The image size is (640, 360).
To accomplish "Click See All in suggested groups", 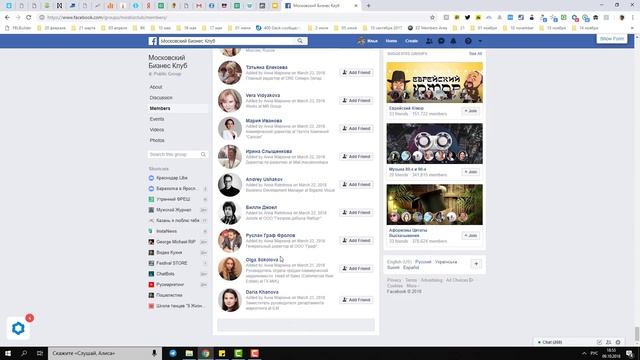I will click(x=475, y=53).
